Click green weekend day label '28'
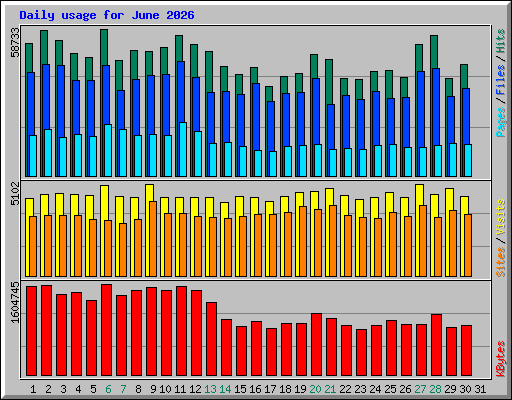 tap(435, 389)
